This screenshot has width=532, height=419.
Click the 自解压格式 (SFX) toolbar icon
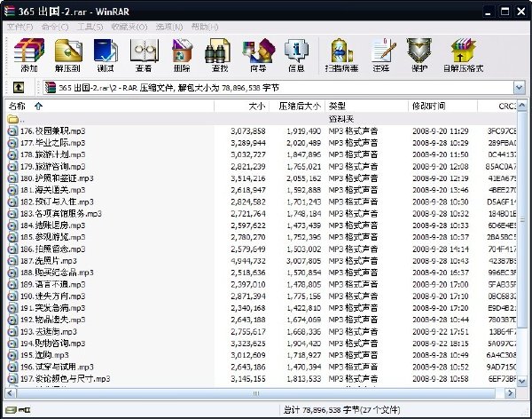point(463,51)
